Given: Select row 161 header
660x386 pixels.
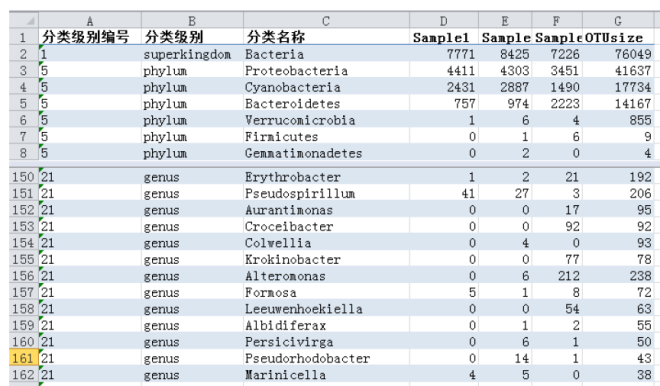Looking at the screenshot, I should pos(24,358).
